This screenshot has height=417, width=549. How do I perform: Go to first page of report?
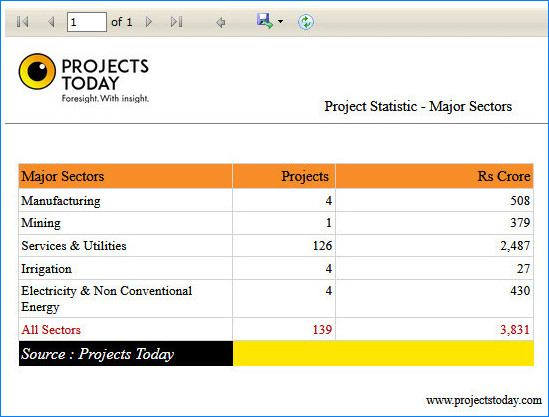coord(22,22)
